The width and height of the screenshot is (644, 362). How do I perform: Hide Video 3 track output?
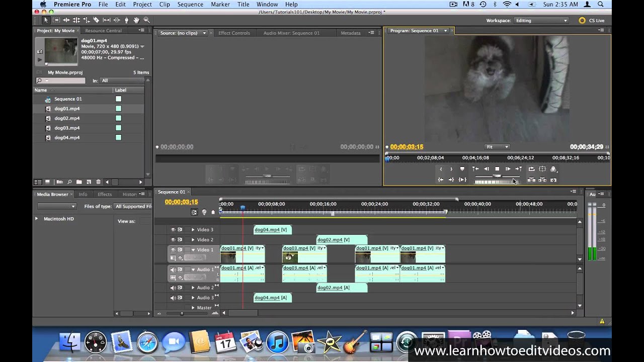173,230
